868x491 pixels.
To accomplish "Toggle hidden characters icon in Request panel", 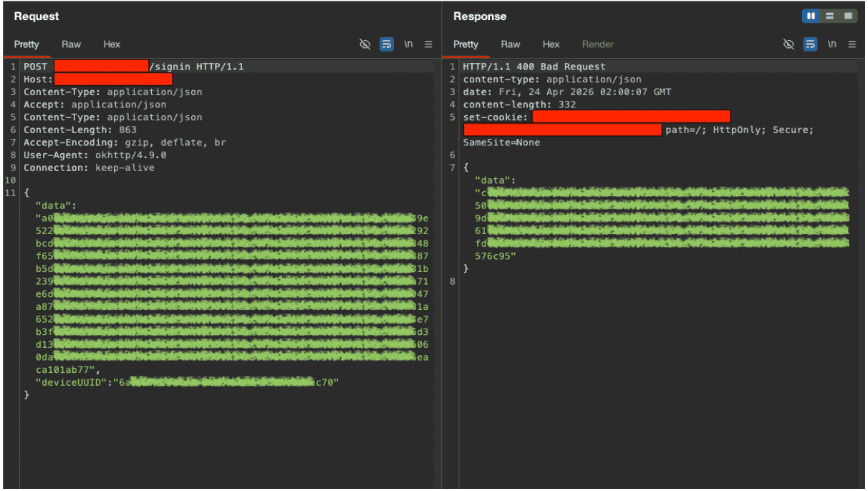I will [x=365, y=44].
